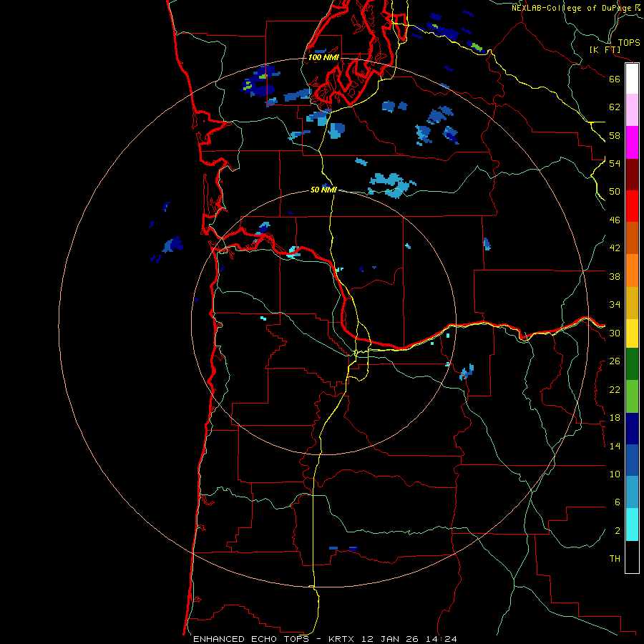
Task: Click the "50 NMI" range ring label
Action: tap(323, 190)
